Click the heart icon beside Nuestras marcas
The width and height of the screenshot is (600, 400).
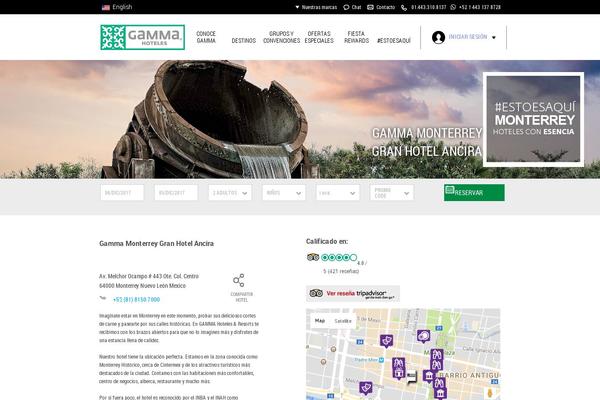pos(297,7)
